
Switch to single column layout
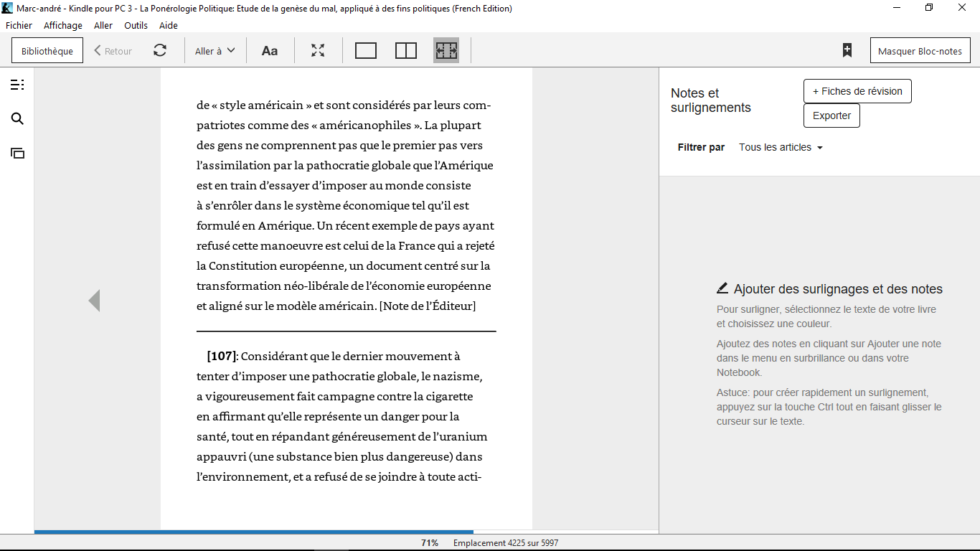pyautogui.click(x=366, y=51)
